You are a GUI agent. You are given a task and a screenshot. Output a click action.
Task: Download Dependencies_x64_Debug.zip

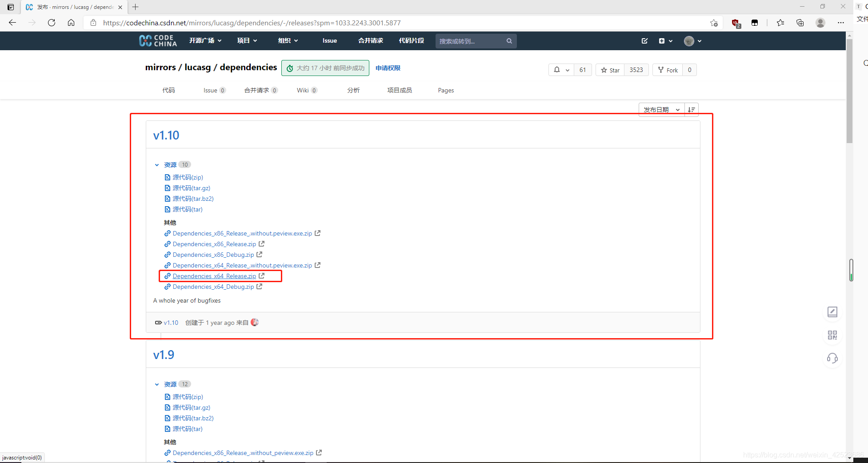point(213,287)
